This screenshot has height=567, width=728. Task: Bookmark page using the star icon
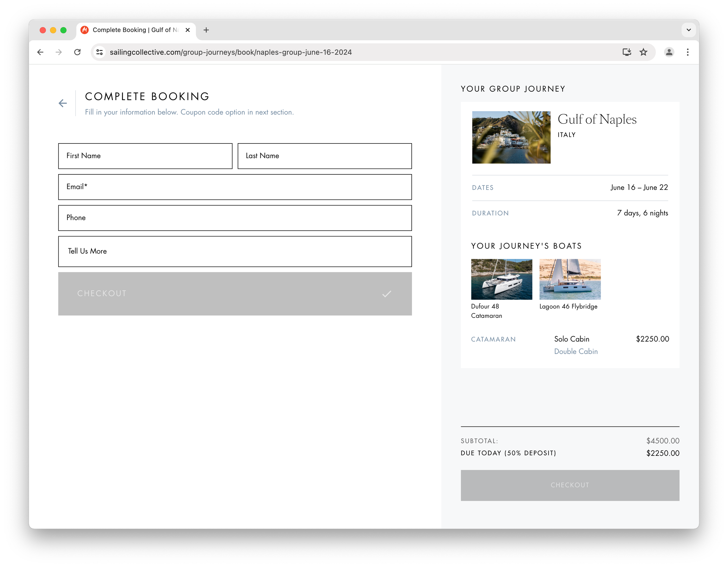(x=643, y=52)
